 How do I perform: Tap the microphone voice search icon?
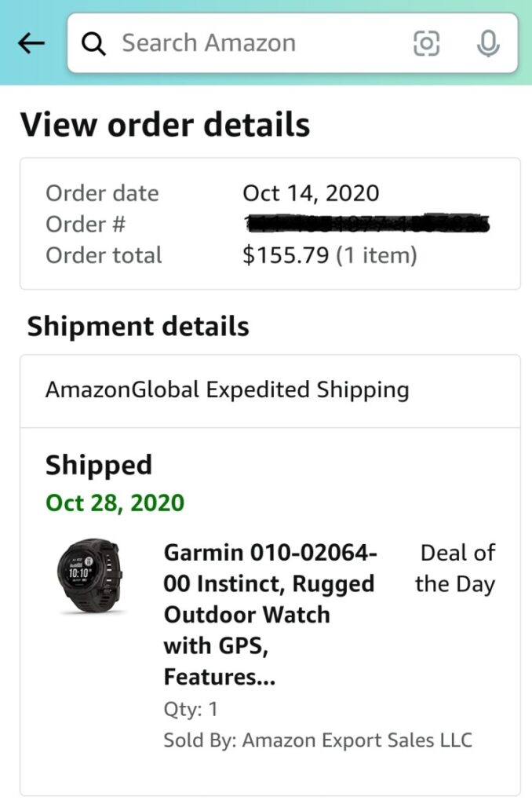(x=488, y=43)
